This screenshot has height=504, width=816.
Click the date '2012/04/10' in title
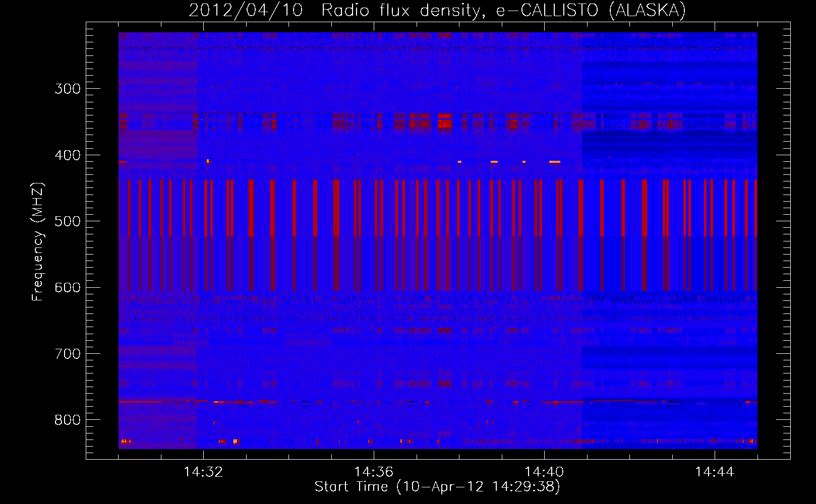pos(246,11)
